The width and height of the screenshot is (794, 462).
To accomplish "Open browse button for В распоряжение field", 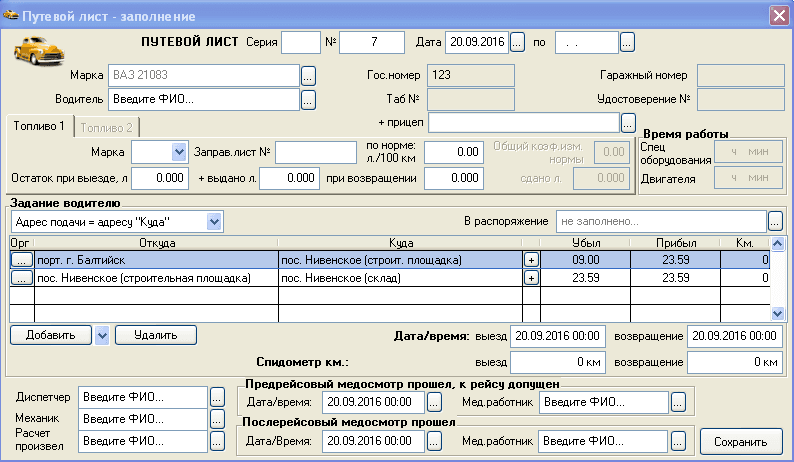I will point(775,221).
